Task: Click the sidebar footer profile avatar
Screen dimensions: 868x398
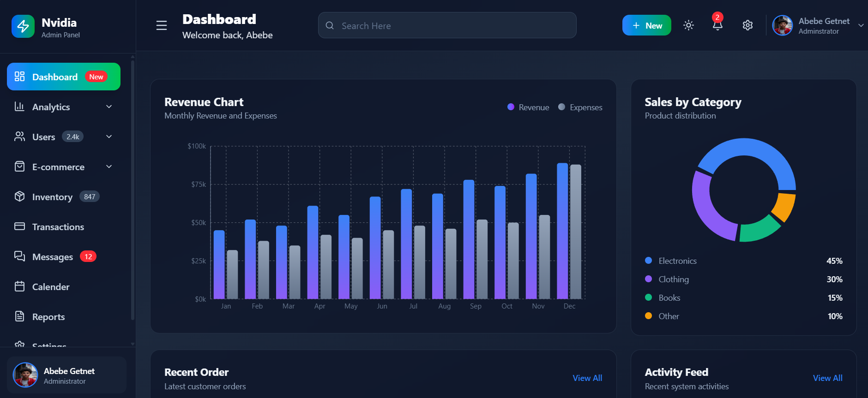Action: [25, 375]
